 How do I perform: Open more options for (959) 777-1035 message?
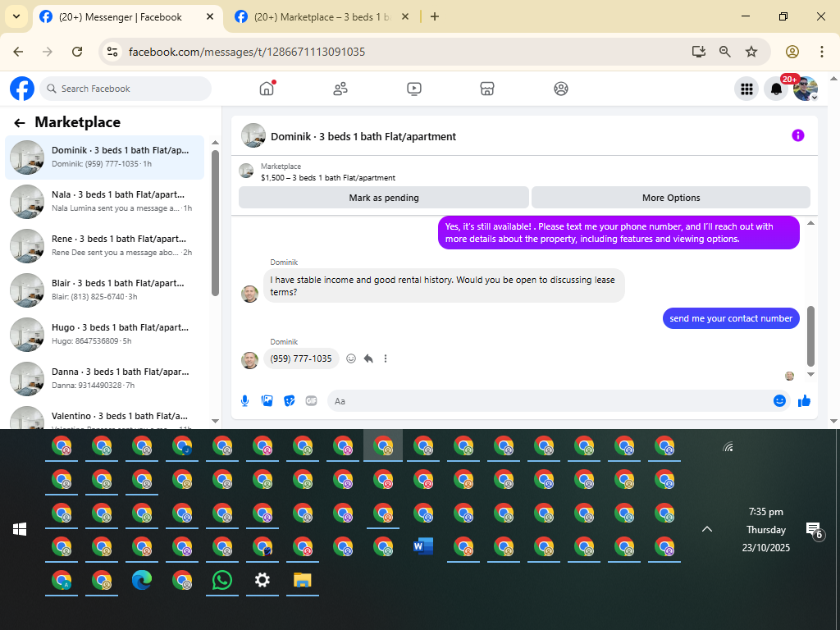[x=386, y=358]
